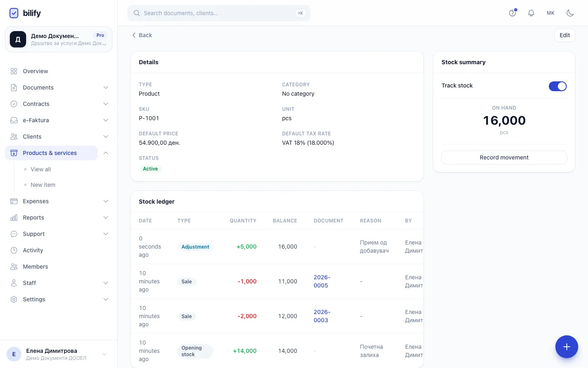This screenshot has width=588, height=368.
Task: Toggle the Track stock switch off
Action: coord(558,86)
